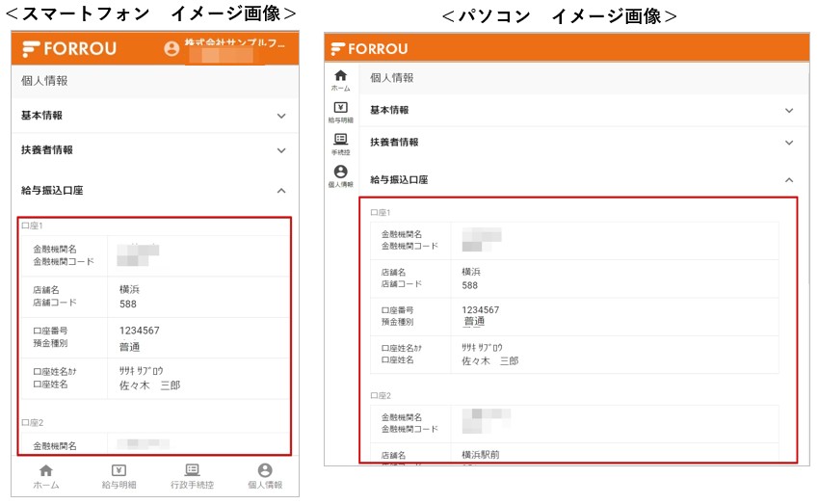Click 個人情報 page heading in PC view
The height and width of the screenshot is (504, 818).
(392, 78)
